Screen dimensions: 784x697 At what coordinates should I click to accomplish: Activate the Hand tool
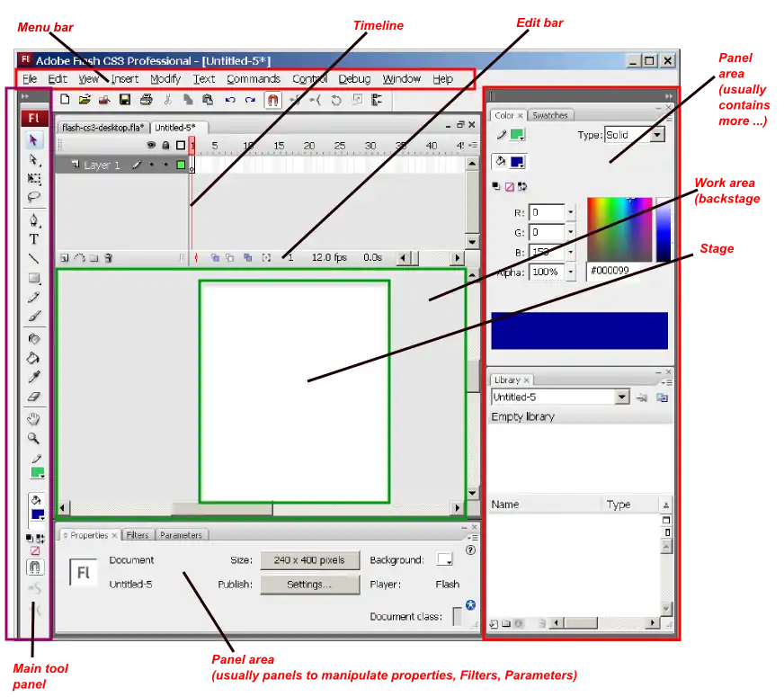click(x=34, y=419)
